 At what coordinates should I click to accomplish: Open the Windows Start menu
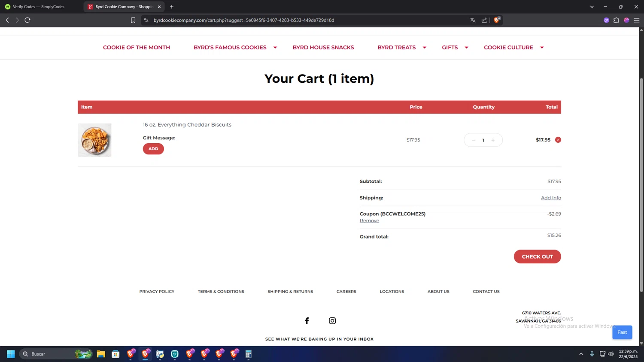(11, 354)
